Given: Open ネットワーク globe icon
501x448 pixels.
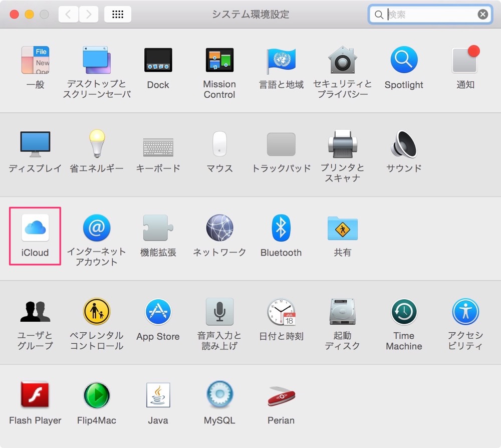Looking at the screenshot, I should (219, 228).
